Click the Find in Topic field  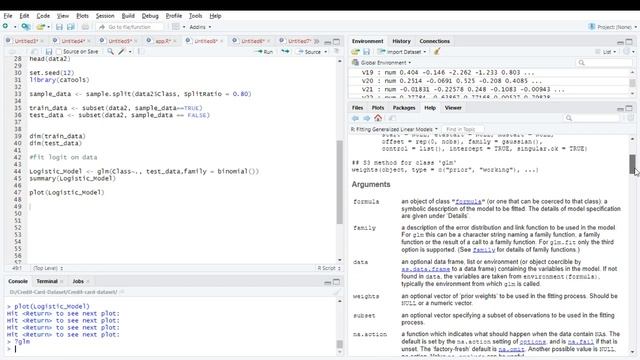pyautogui.click(x=462, y=129)
